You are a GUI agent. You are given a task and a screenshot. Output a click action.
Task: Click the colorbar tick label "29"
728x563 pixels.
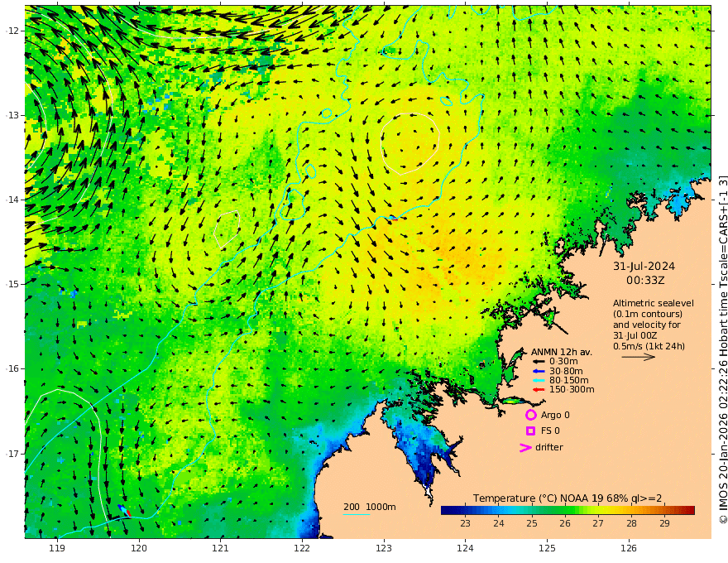point(664,523)
